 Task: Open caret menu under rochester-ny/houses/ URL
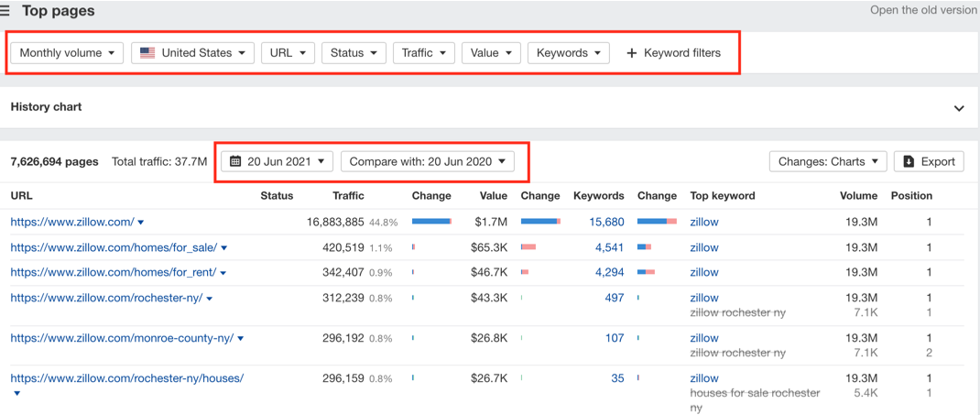[16, 393]
